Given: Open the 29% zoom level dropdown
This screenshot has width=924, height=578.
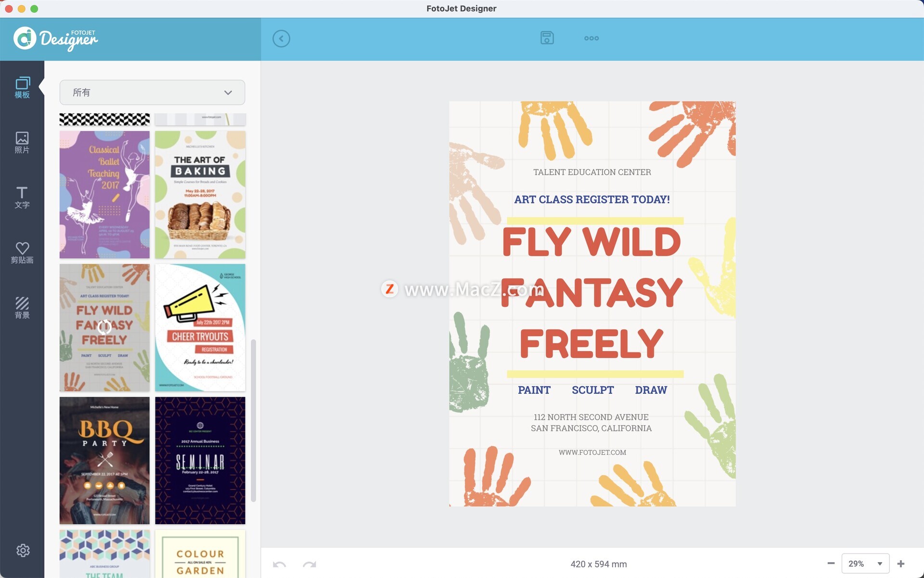Looking at the screenshot, I should coord(865,564).
